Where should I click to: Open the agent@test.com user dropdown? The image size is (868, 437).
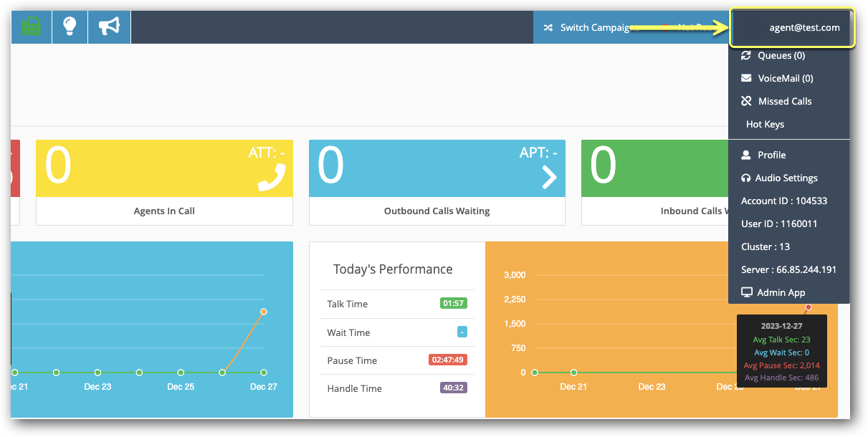[x=792, y=28]
